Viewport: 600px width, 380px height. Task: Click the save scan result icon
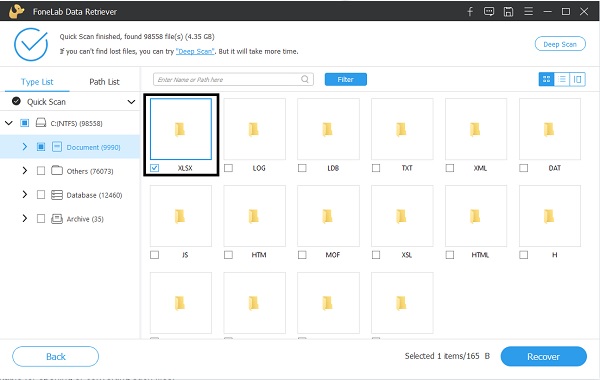coord(508,11)
